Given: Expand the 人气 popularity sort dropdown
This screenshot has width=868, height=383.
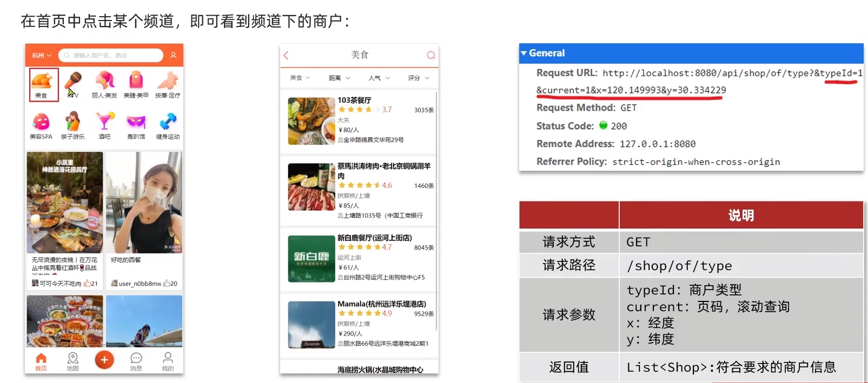Looking at the screenshot, I should tap(379, 78).
